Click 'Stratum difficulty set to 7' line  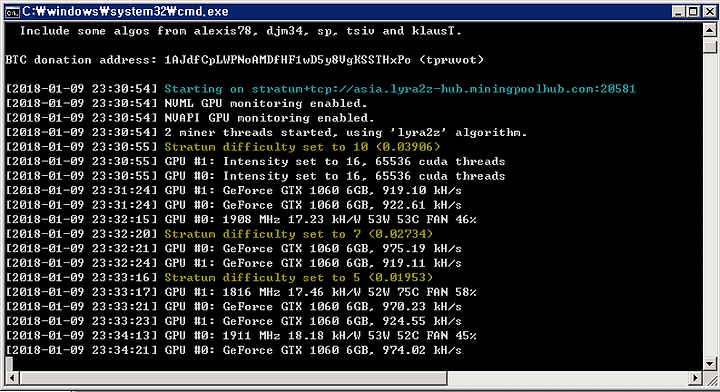pyautogui.click(x=298, y=234)
